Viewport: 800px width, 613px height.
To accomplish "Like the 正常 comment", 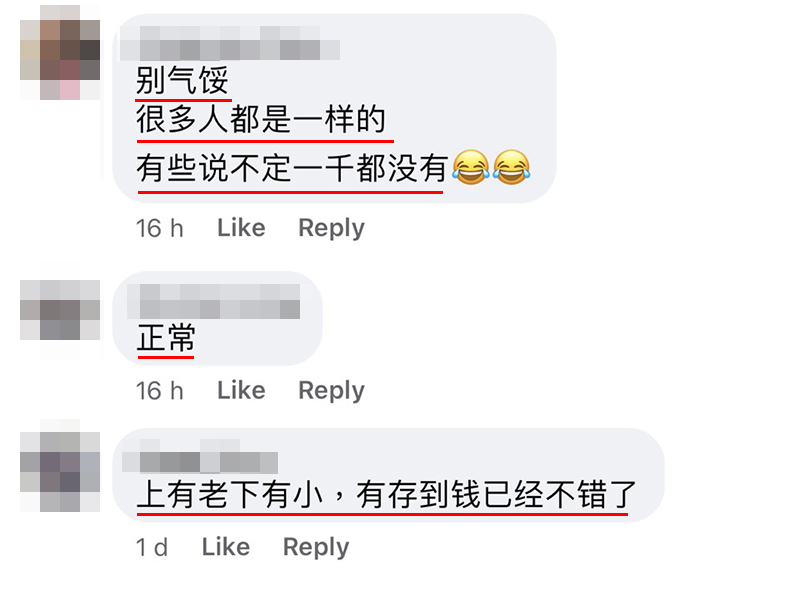I will coord(241,390).
